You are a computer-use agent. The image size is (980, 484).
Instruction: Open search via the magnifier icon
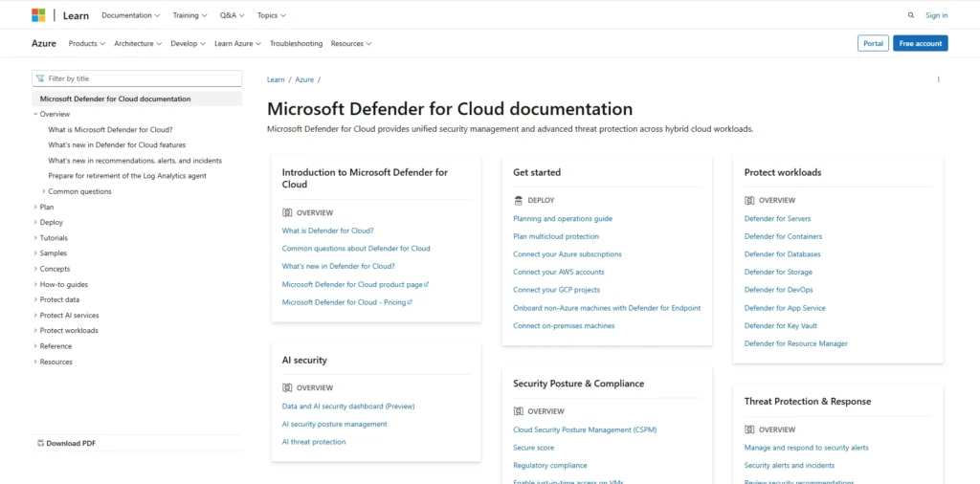(911, 15)
